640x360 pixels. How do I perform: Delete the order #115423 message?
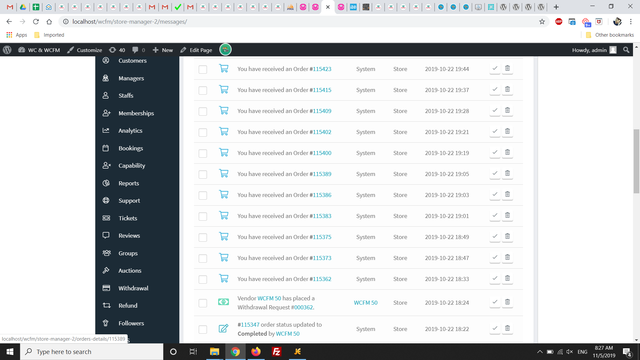tap(507, 69)
